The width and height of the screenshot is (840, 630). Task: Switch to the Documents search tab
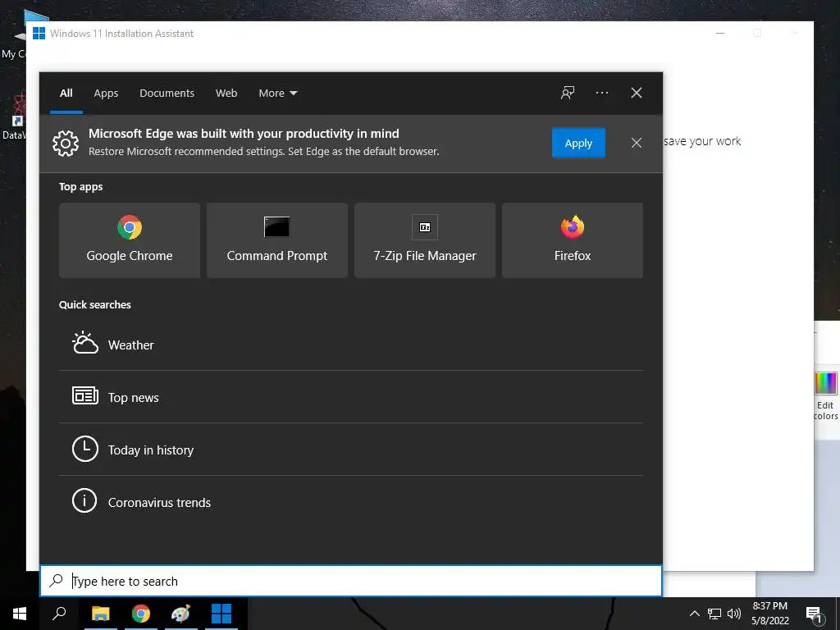pos(167,94)
